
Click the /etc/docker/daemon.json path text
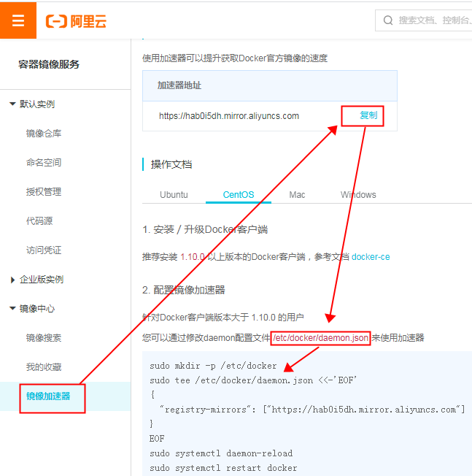[x=320, y=338]
